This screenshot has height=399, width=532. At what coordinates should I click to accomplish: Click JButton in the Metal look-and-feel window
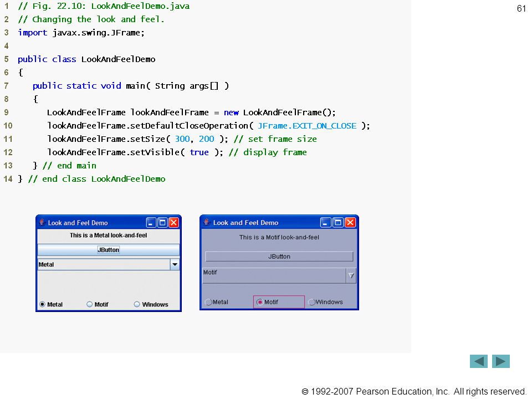point(108,250)
